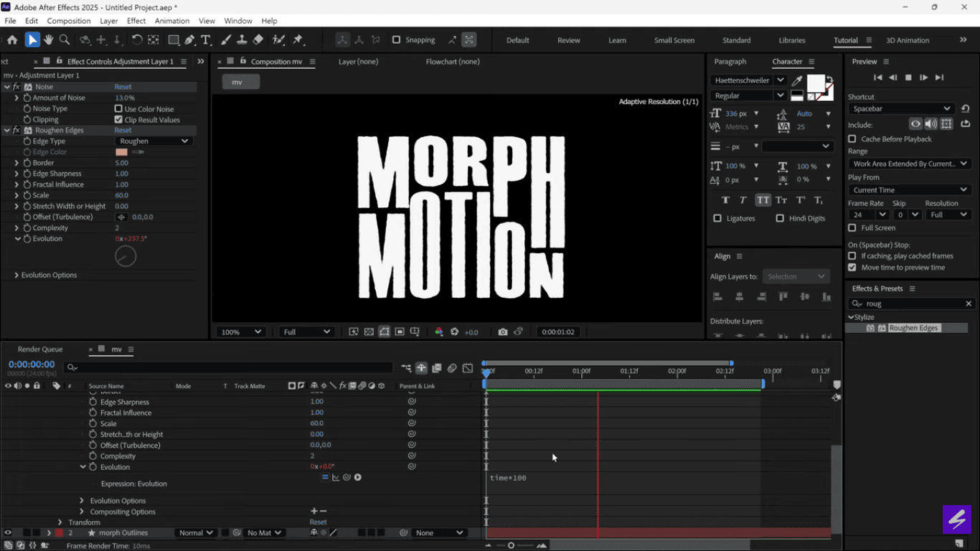Reset the preview settings icon
This screenshot has height=551, width=980.
[965, 109]
